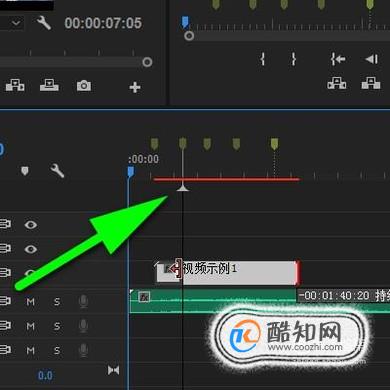Viewport: 390px width, 390px height.
Task: Open timeline display settings wrench
Action: click(x=57, y=171)
